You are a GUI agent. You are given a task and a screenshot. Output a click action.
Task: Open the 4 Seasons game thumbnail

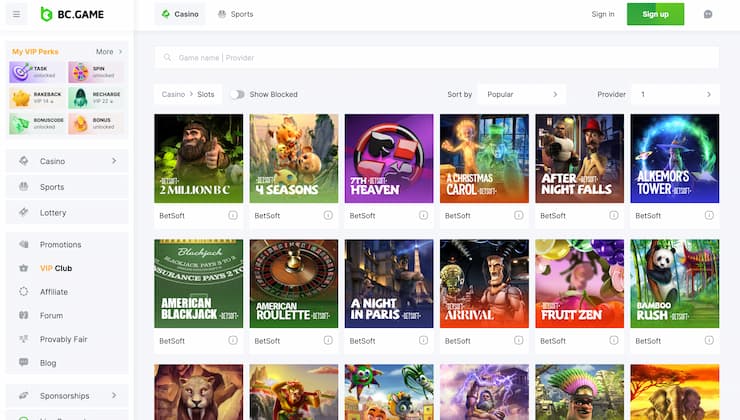point(294,159)
